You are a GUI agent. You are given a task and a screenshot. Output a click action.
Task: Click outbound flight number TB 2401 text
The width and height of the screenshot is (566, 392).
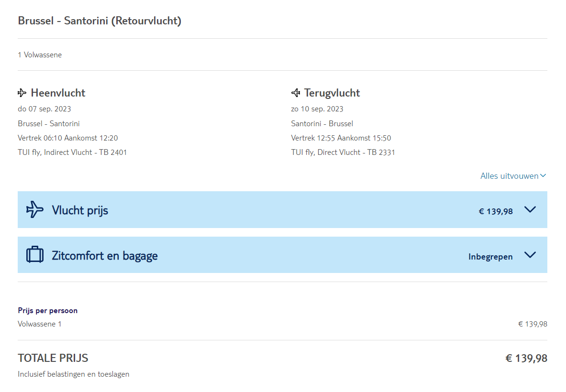113,152
